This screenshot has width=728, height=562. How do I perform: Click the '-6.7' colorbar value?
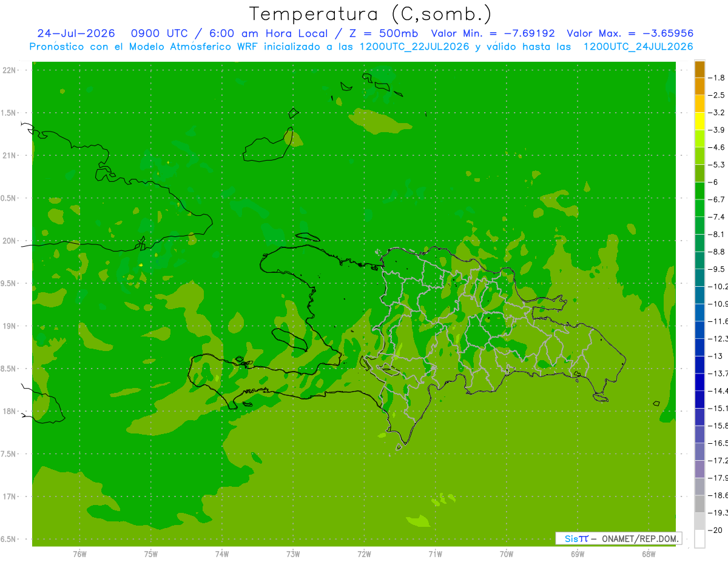coord(716,199)
